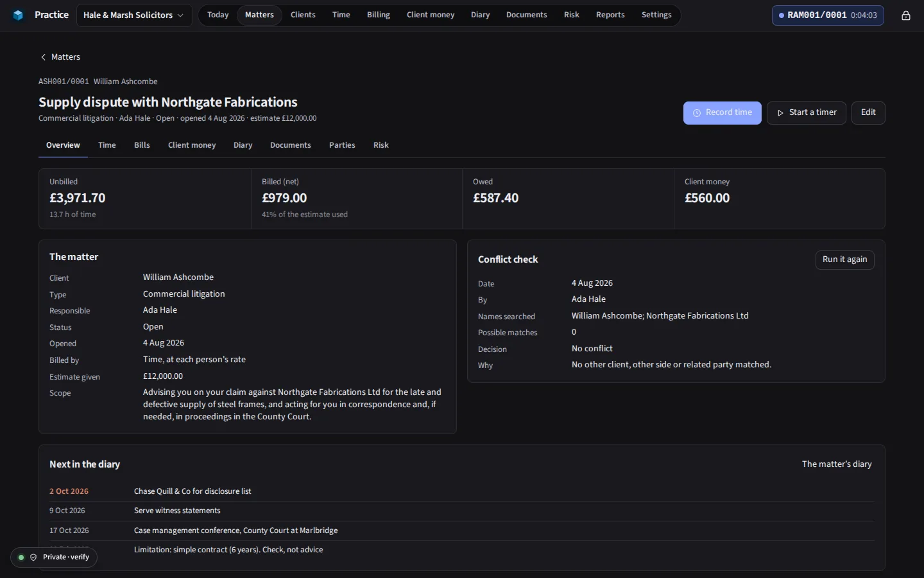Screen dimensions: 924x578
Task: Switch to the matter's Diary tab
Action: coord(243,145)
